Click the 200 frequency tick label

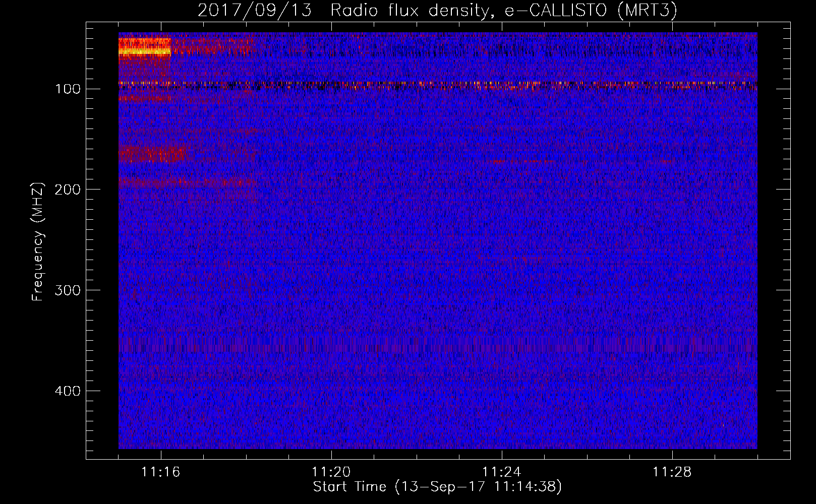tap(68, 190)
